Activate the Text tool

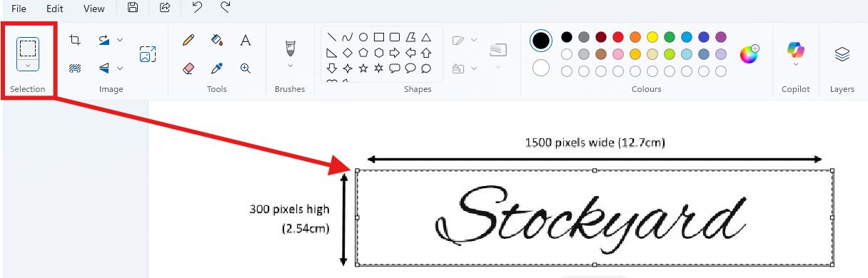pos(245,41)
